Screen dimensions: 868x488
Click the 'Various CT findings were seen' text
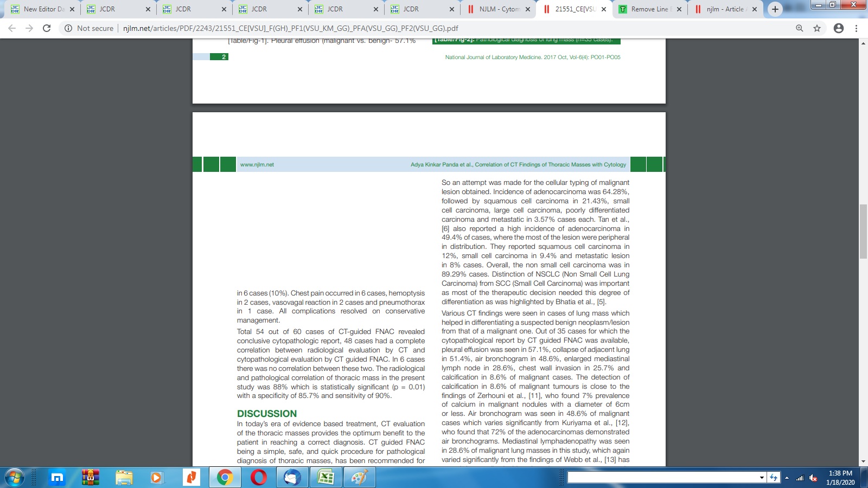pos(535,387)
